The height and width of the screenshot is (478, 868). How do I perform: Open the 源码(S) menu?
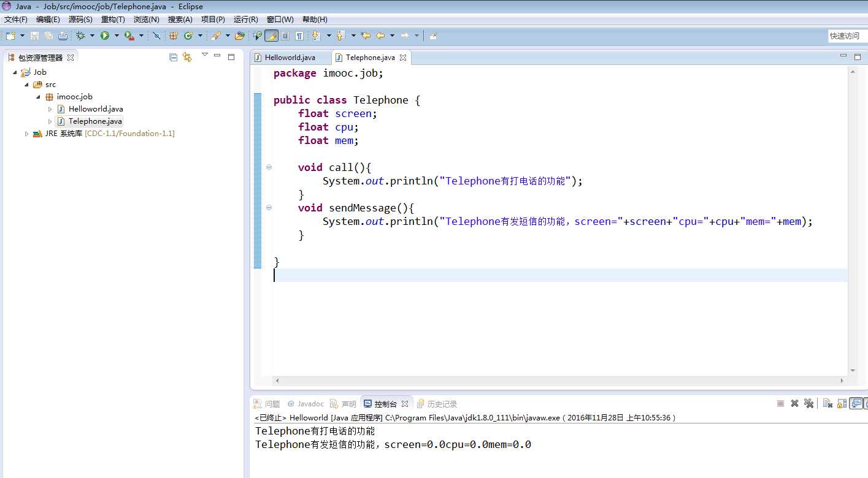pos(80,20)
